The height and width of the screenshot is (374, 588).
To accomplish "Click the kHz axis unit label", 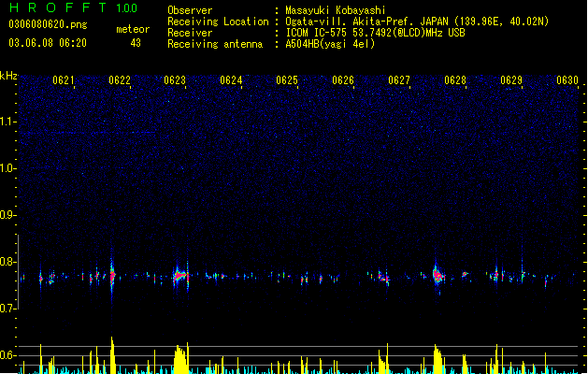I will point(8,76).
